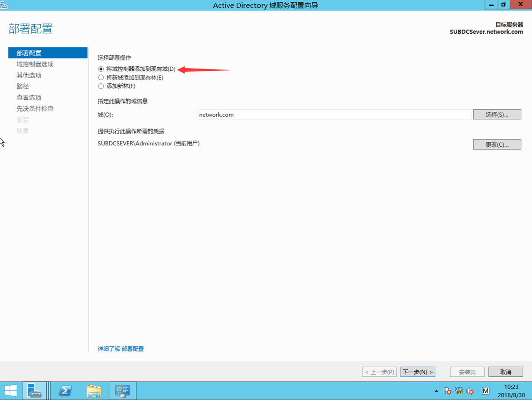
Task: Click the 指定此操作的域信息 label
Action: click(x=122, y=101)
